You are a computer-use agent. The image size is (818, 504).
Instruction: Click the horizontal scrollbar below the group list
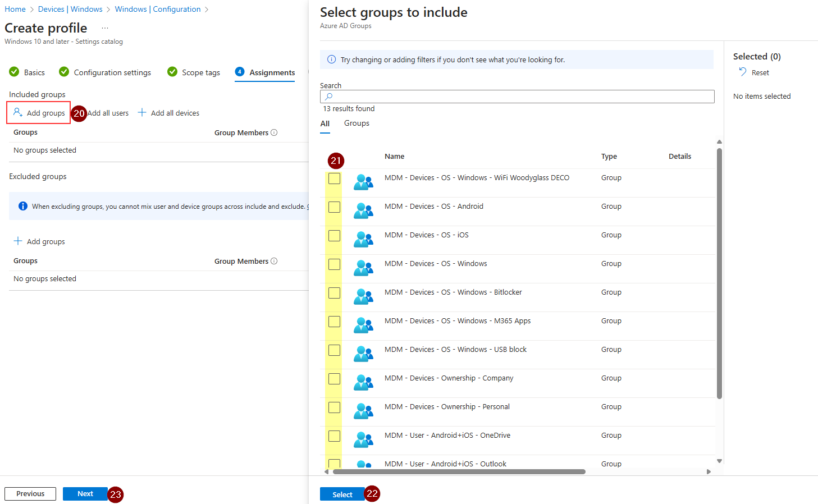click(x=459, y=471)
